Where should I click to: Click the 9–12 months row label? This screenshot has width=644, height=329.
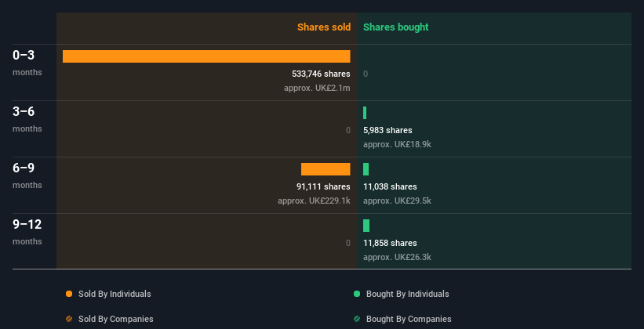[27, 232]
